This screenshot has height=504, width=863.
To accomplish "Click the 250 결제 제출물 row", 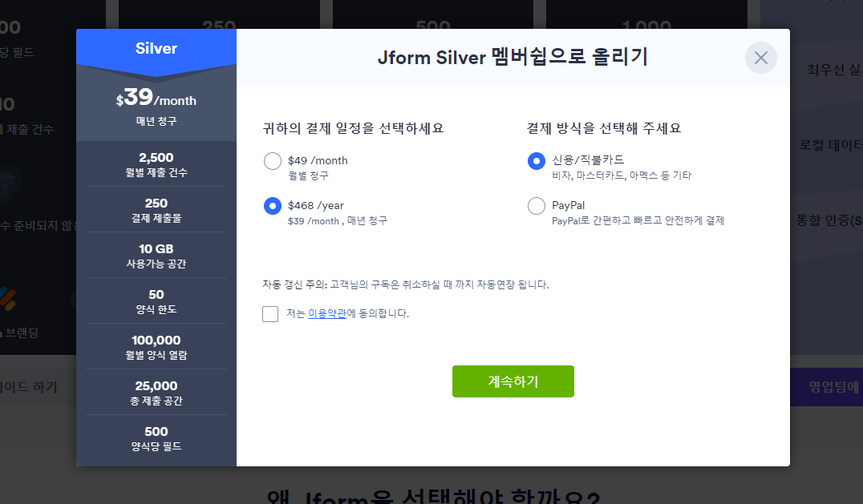I will 156,210.
